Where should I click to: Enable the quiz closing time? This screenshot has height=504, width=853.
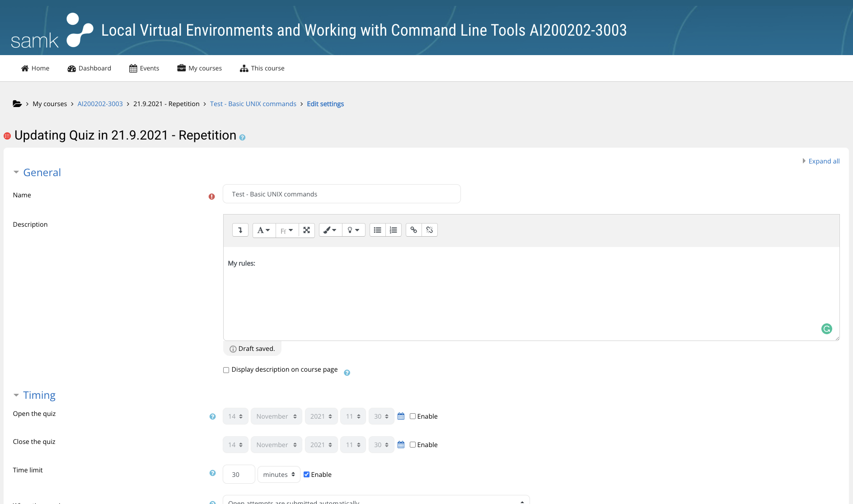click(412, 444)
